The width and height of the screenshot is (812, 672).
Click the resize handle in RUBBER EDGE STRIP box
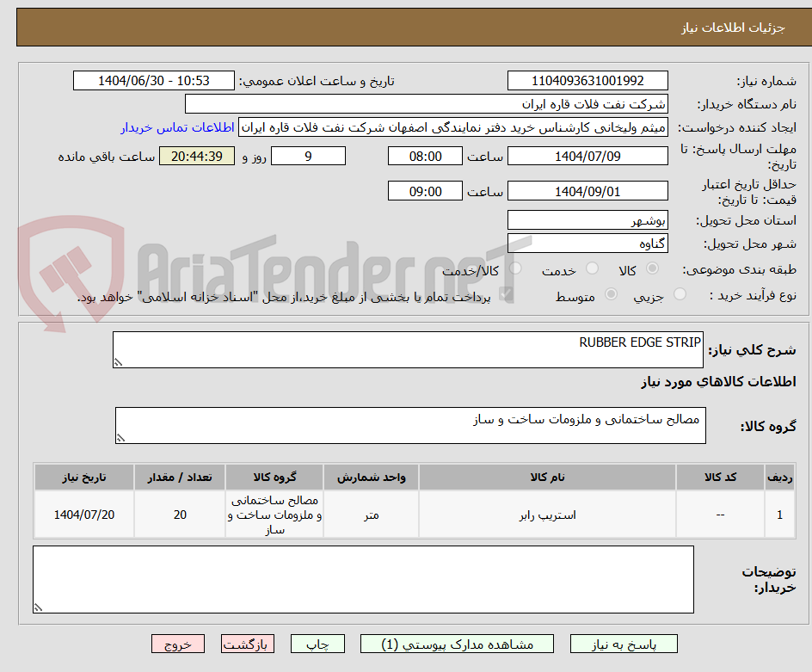119,361
